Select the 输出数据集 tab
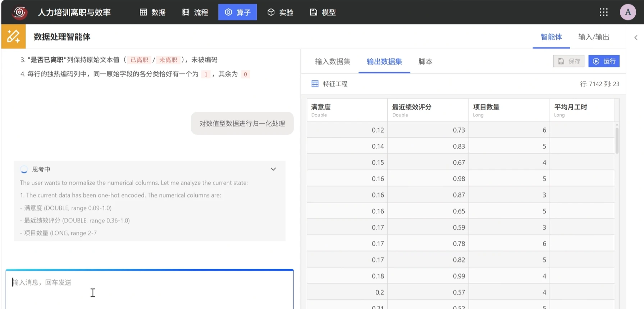This screenshot has height=309, width=644. (x=384, y=61)
